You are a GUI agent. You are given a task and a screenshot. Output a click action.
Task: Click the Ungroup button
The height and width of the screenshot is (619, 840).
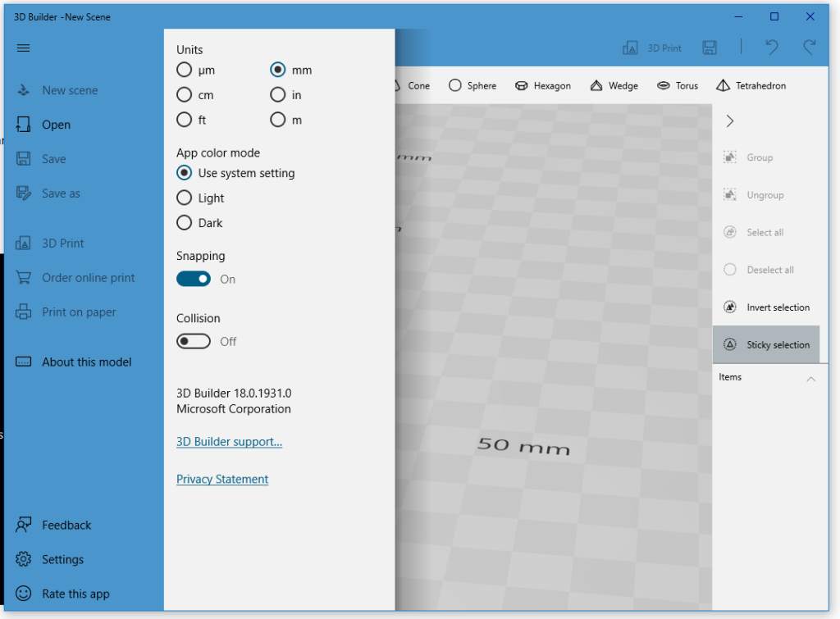(x=754, y=195)
